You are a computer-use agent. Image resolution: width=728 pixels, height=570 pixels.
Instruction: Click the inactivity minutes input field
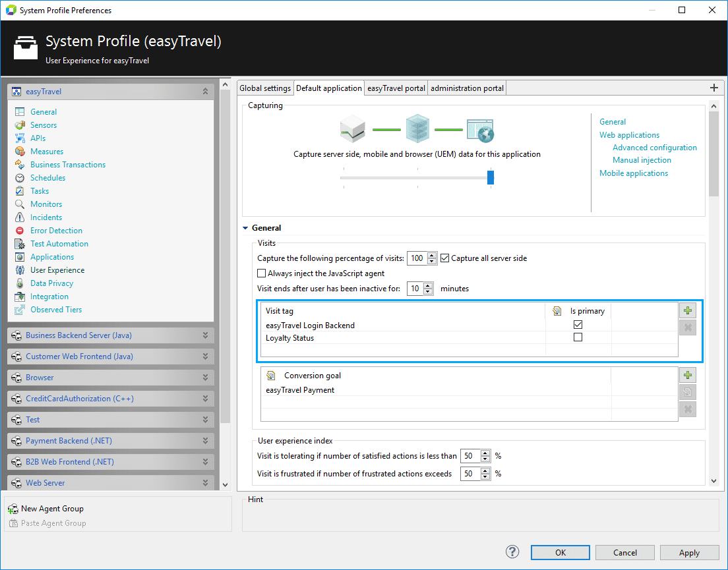(x=415, y=289)
